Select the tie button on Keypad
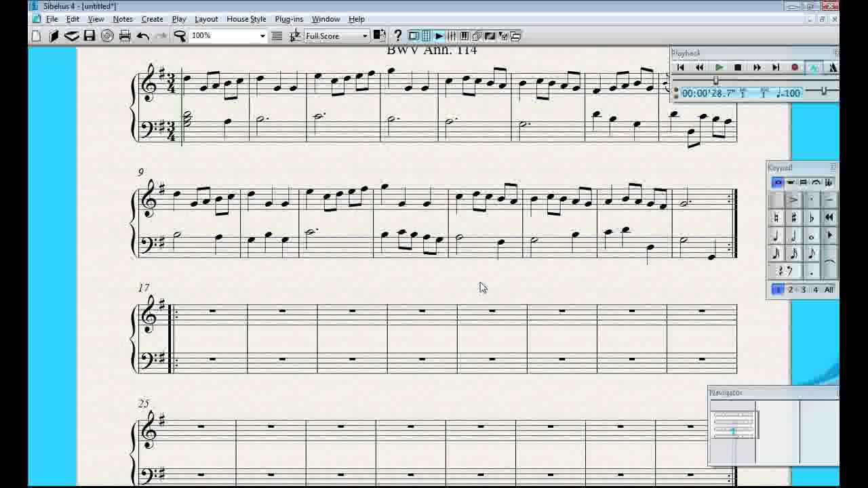Screen dimensions: 868x488 click(x=829, y=262)
